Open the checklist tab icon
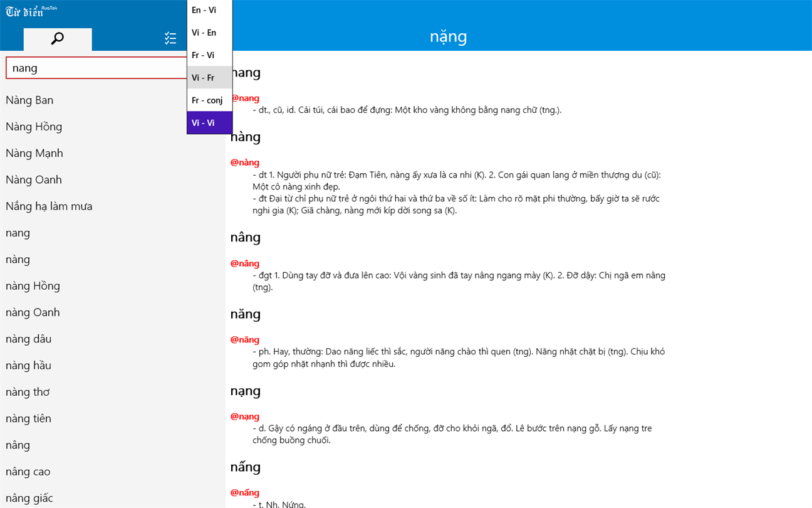Screen dimensions: 812x508 [x=170, y=39]
